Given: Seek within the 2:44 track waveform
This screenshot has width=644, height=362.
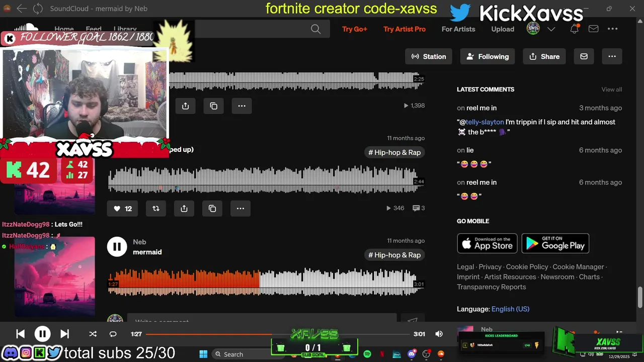Looking at the screenshot, I should point(267,179).
